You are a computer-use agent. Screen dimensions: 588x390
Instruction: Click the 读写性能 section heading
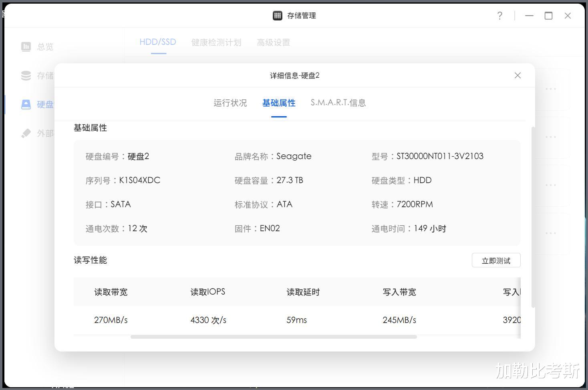pyautogui.click(x=91, y=260)
